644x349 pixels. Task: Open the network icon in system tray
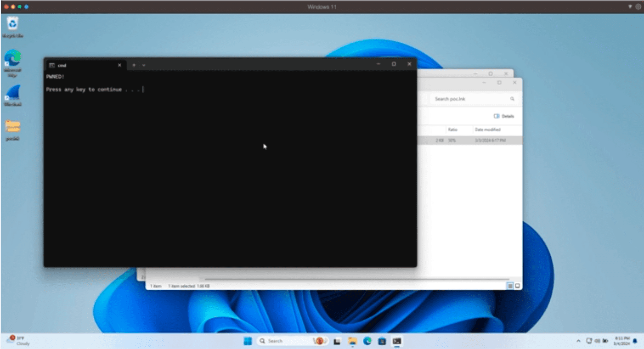589,341
